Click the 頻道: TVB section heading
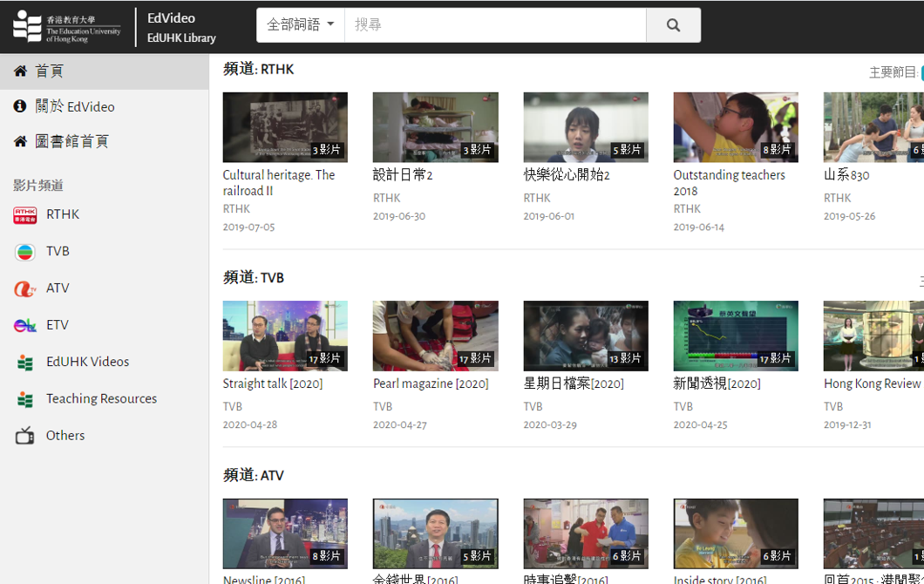The image size is (924, 584). click(x=254, y=277)
